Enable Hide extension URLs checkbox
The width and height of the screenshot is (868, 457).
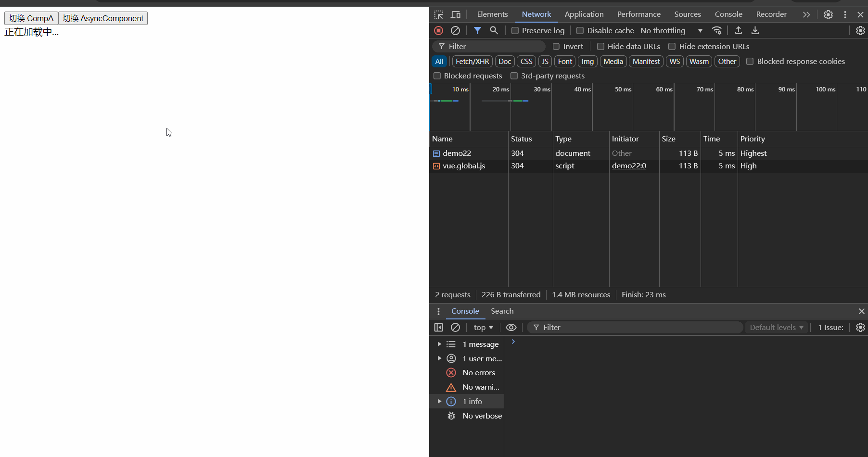672,47
